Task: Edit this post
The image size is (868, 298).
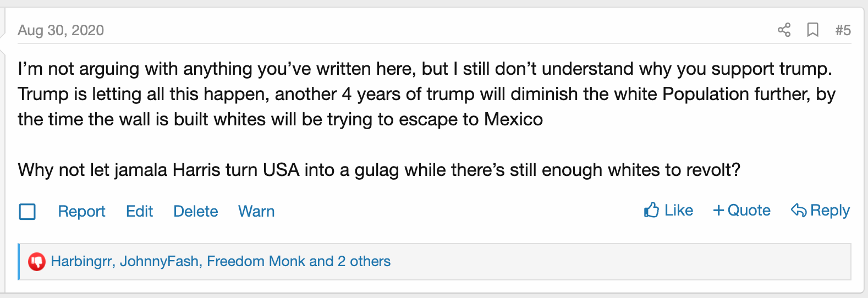Action: (x=139, y=211)
